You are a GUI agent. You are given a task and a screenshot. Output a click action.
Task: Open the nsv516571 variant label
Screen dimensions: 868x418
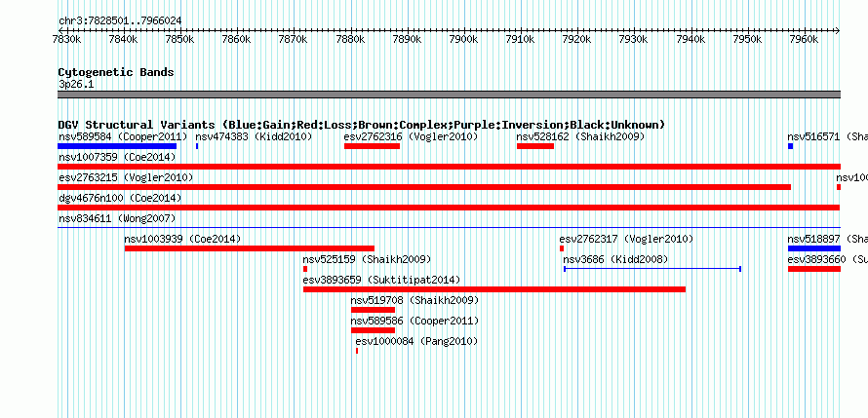click(827, 136)
